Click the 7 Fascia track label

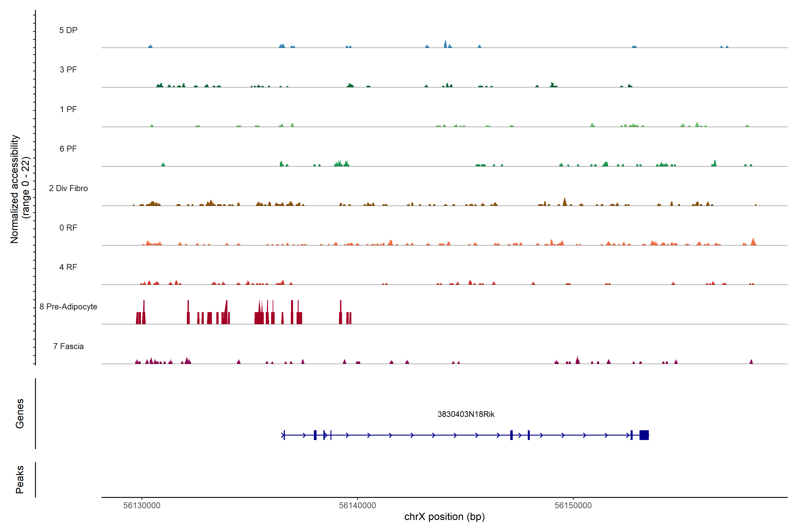(68, 346)
